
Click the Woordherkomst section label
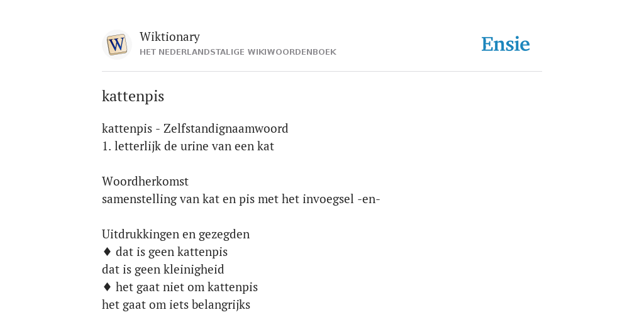click(x=145, y=181)
